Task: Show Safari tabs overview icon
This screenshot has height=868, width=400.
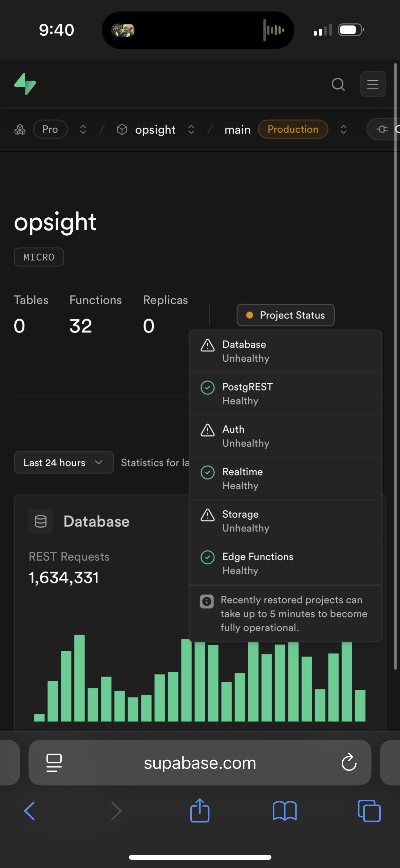Action: (x=369, y=811)
